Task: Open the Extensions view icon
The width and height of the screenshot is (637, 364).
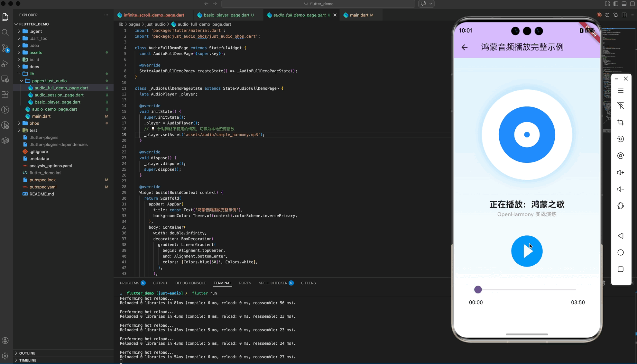Action: pyautogui.click(x=5, y=95)
